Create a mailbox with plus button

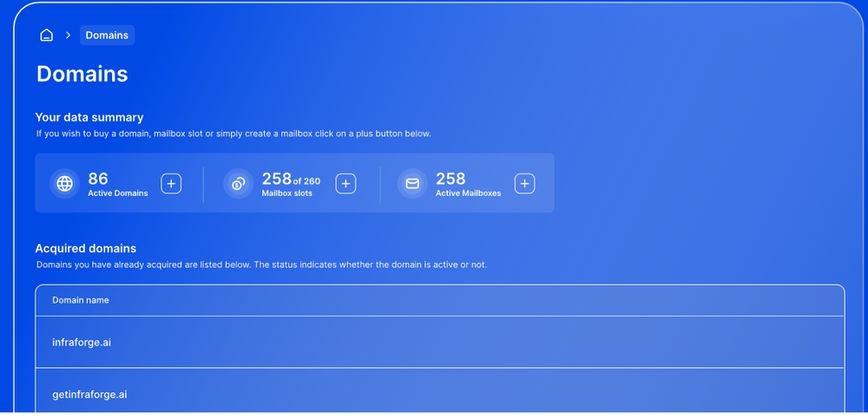click(x=524, y=183)
